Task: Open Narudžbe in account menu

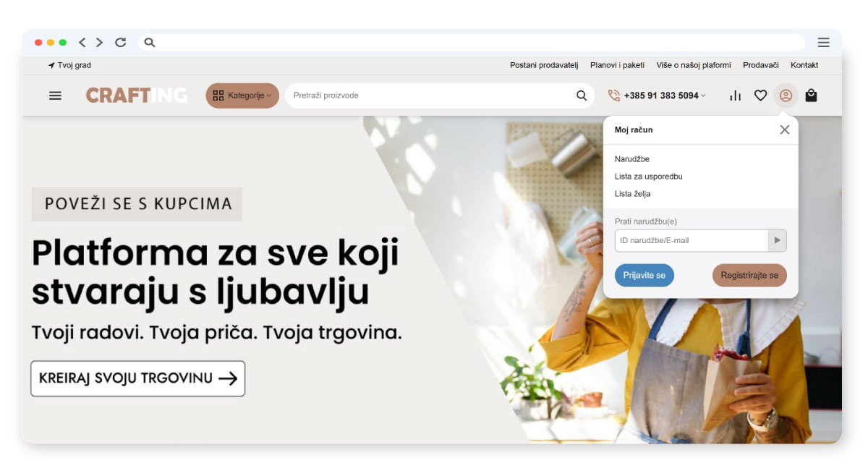Action: [x=632, y=158]
